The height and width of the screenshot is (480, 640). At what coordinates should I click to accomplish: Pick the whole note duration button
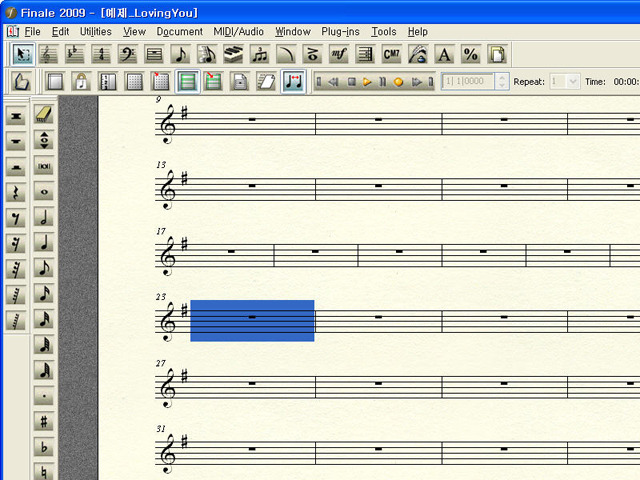[44, 191]
